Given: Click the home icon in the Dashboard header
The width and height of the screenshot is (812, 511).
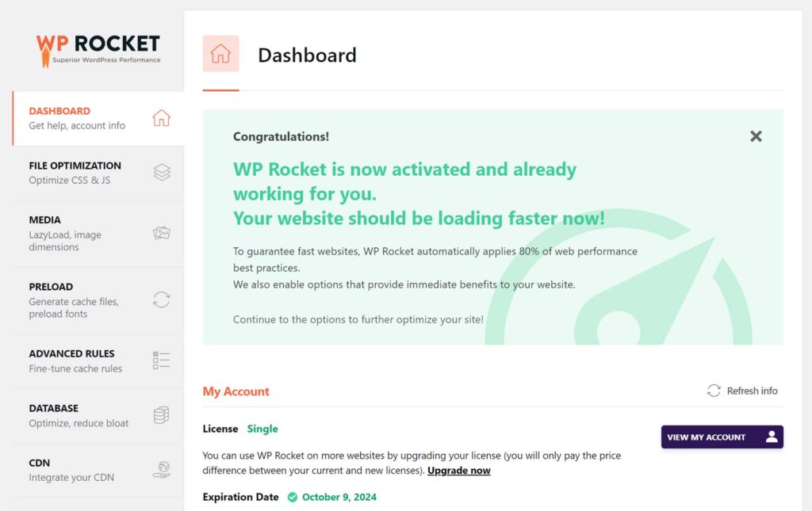Looking at the screenshot, I should pos(220,53).
